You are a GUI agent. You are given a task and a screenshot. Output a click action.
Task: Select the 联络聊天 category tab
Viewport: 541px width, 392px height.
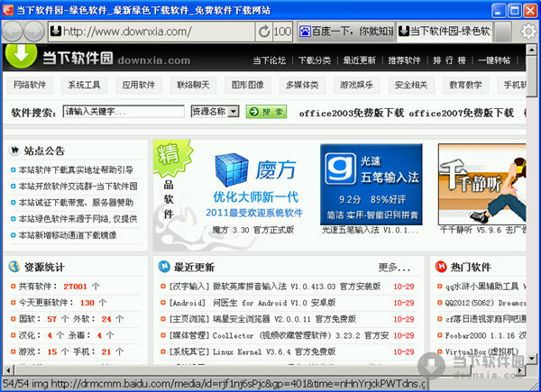point(193,85)
